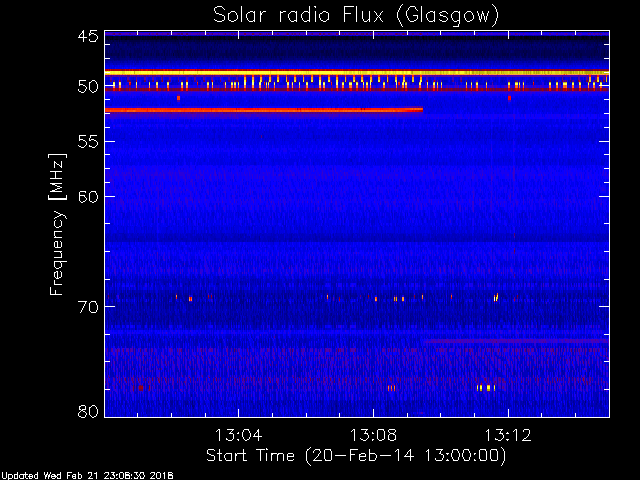This screenshot has height=480, width=640.
Task: Click the bright yellow emission band near 49 MHz
Action: pos(357,73)
